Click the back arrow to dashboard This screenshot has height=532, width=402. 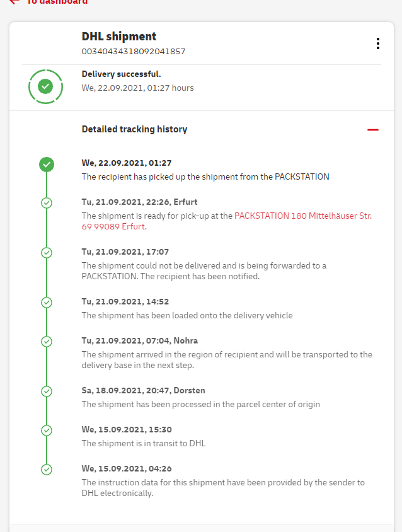[14, 2]
